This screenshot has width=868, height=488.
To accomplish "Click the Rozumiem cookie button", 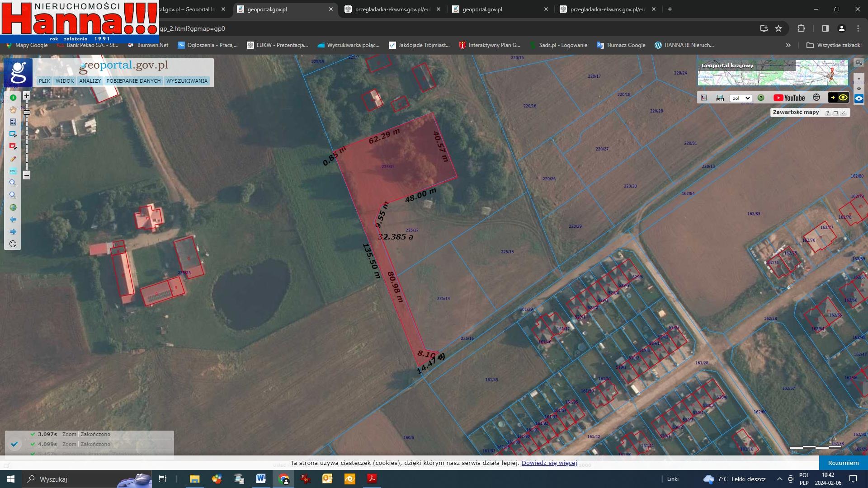I will click(843, 463).
